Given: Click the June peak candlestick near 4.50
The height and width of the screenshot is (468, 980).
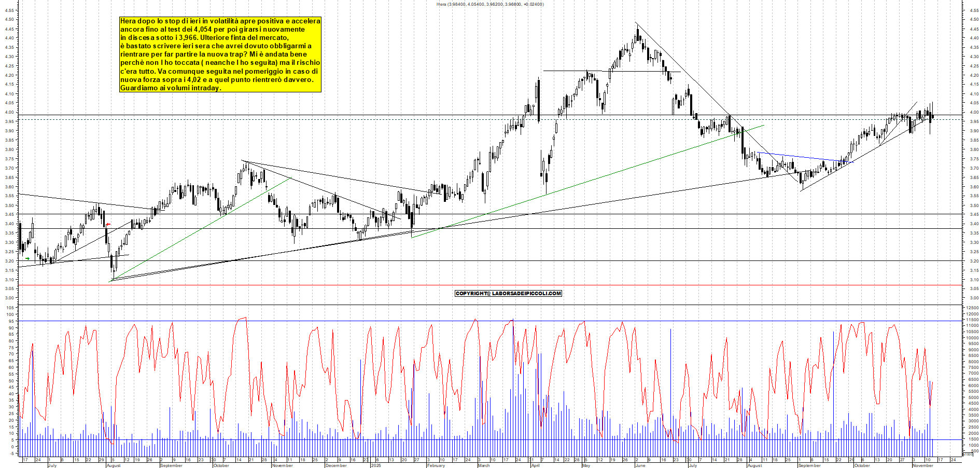Looking at the screenshot, I should 637,32.
